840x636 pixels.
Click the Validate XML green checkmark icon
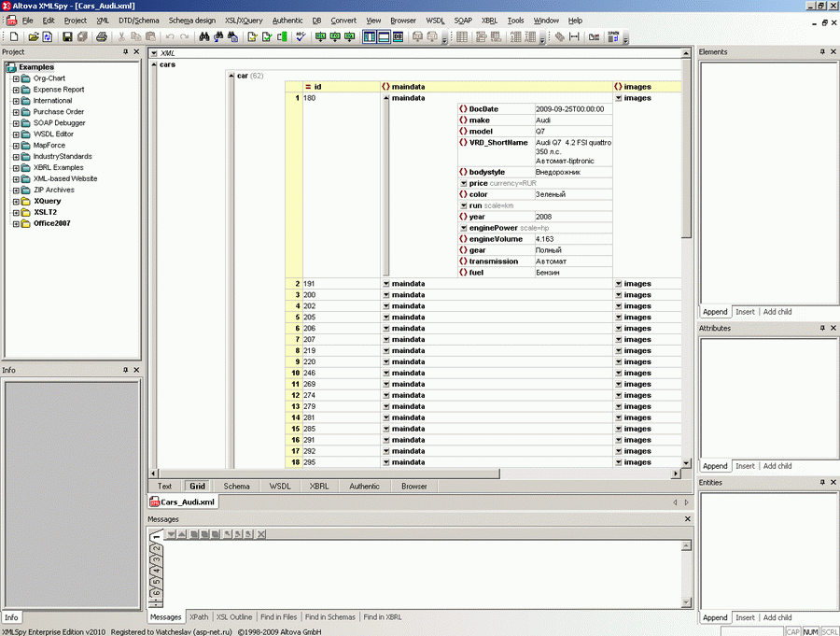coord(267,36)
